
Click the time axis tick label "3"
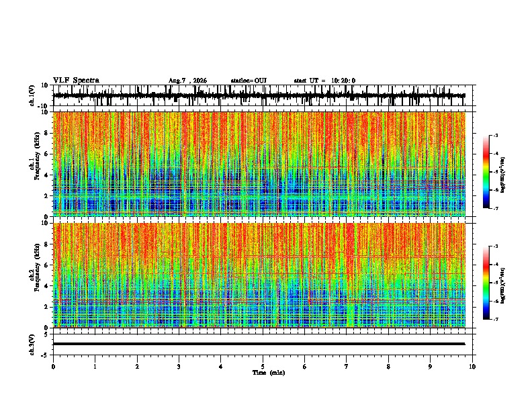click(x=179, y=367)
